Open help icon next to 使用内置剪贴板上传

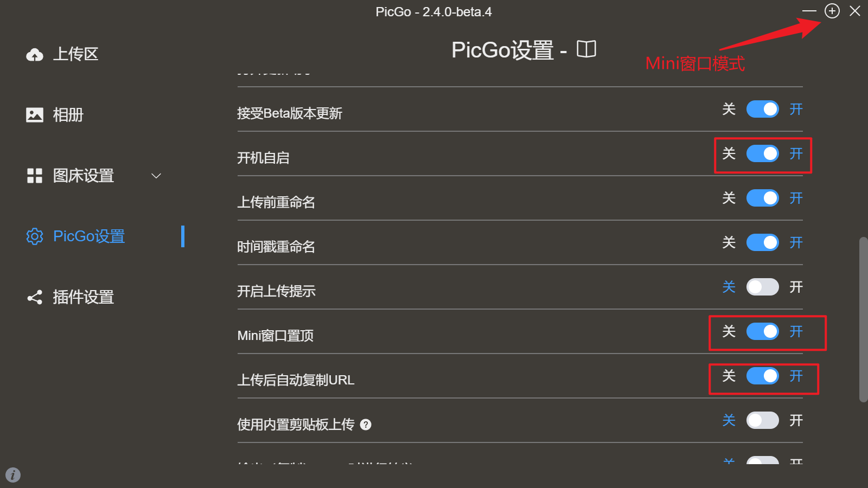tap(366, 425)
